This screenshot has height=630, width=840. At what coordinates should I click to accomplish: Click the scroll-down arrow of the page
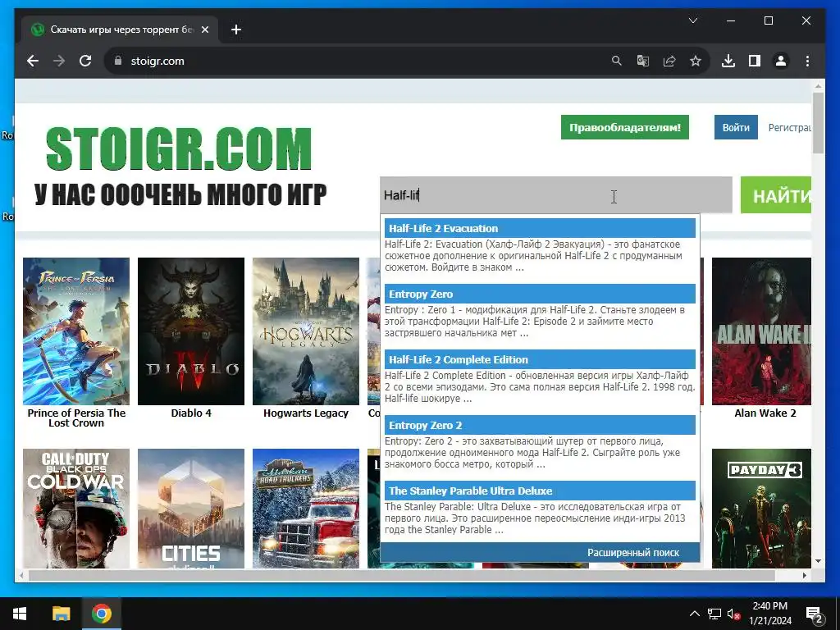click(x=818, y=561)
